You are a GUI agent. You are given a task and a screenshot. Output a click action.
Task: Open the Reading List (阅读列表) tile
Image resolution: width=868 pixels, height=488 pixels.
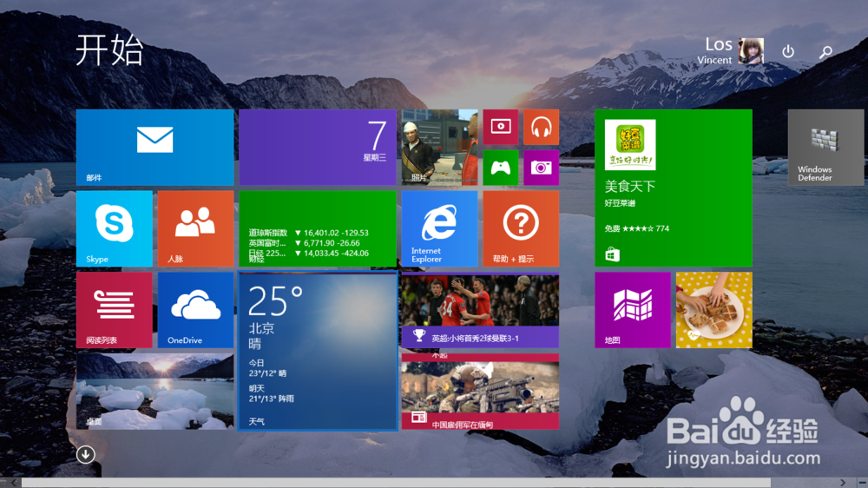pos(114,310)
